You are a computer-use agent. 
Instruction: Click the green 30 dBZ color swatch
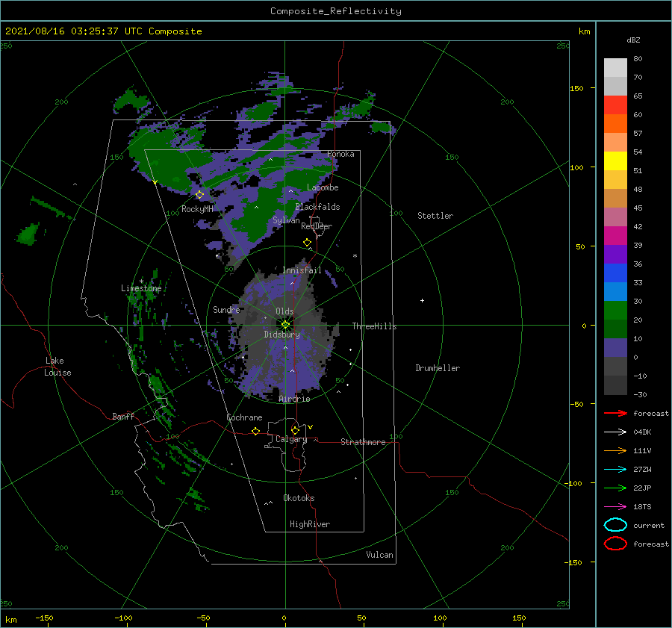click(x=615, y=310)
